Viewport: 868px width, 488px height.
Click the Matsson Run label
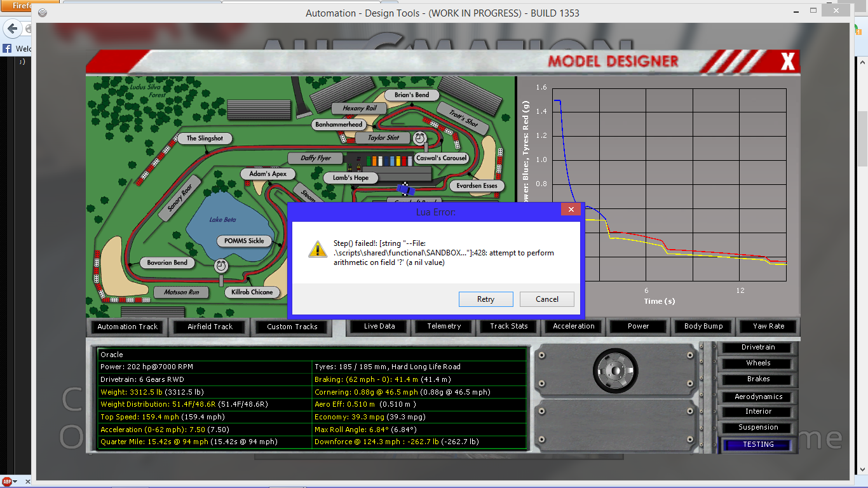click(x=182, y=292)
